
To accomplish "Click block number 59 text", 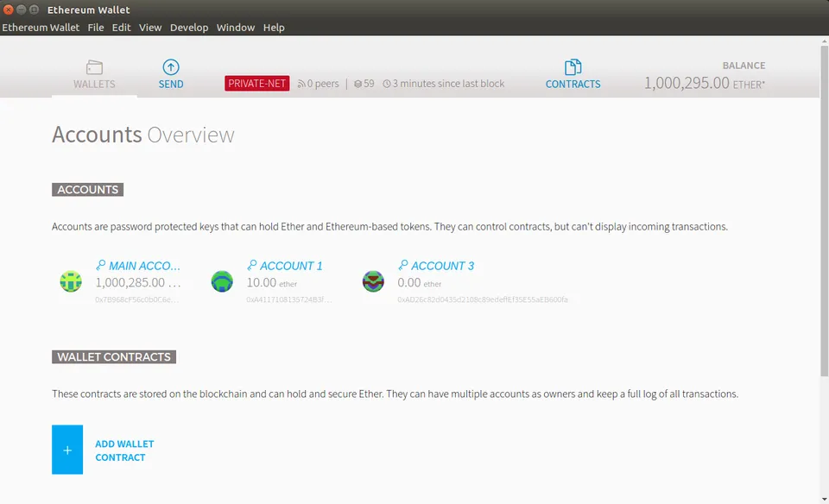I will (369, 84).
